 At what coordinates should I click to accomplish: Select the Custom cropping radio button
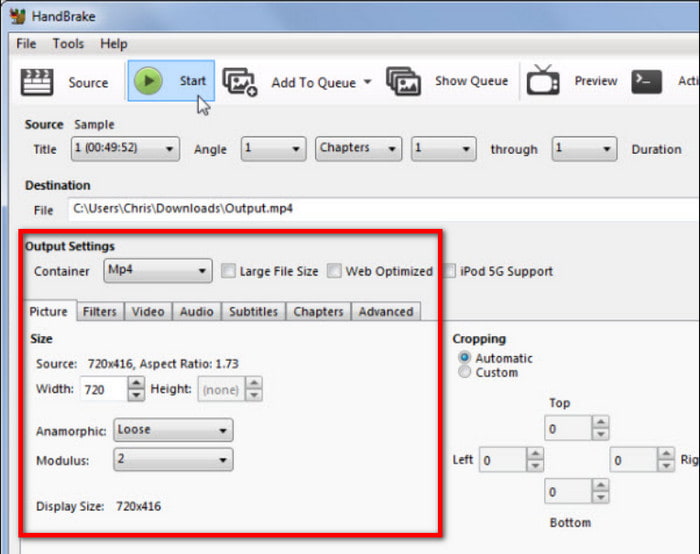pos(464,372)
